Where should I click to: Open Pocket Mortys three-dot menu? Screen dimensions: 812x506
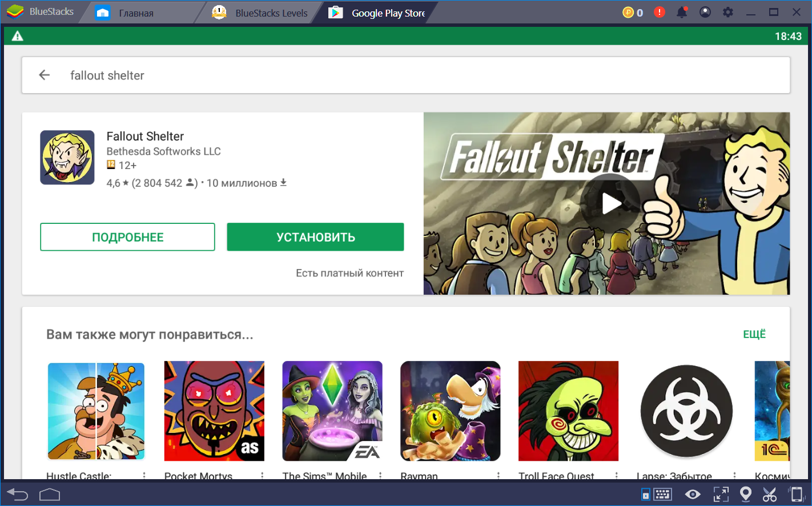click(x=262, y=475)
